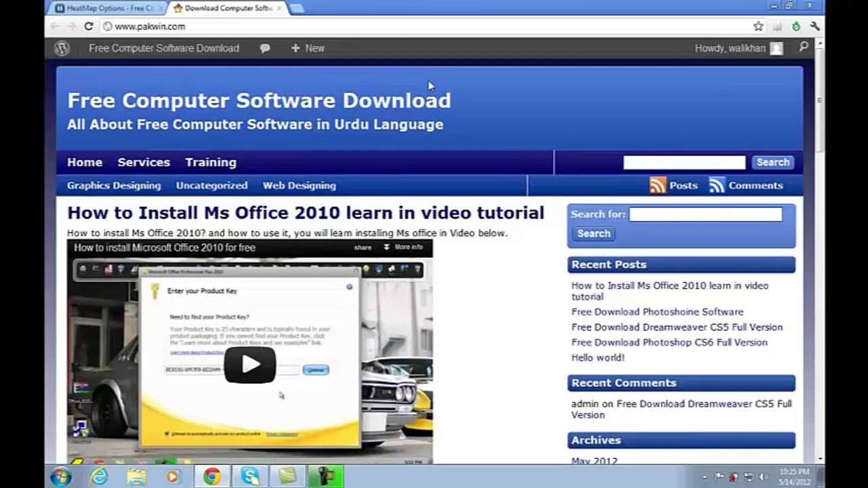Click the URL address bar
Viewport: 868px width, 488px height.
tap(427, 26)
